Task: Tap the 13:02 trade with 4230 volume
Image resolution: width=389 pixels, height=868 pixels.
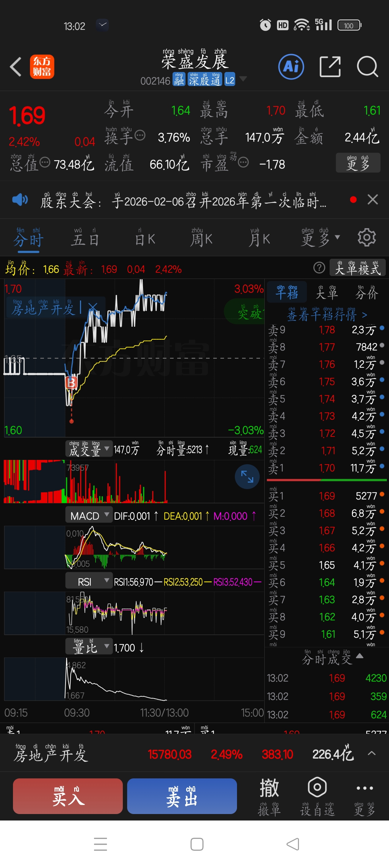Action: click(327, 678)
